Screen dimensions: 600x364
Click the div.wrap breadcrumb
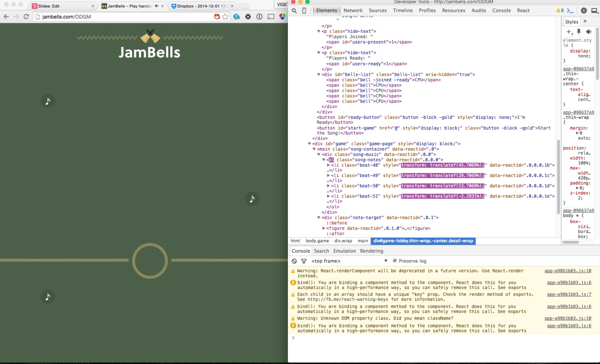pyautogui.click(x=343, y=241)
